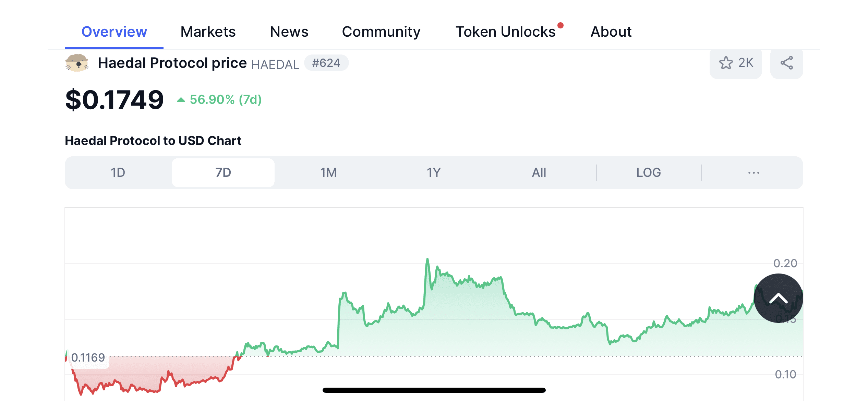868x401 pixels.
Task: Tap the chart peak near 0.20
Action: click(427, 259)
